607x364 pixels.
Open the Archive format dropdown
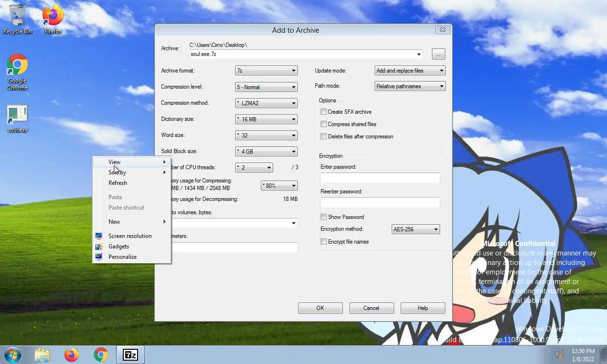[x=267, y=71]
